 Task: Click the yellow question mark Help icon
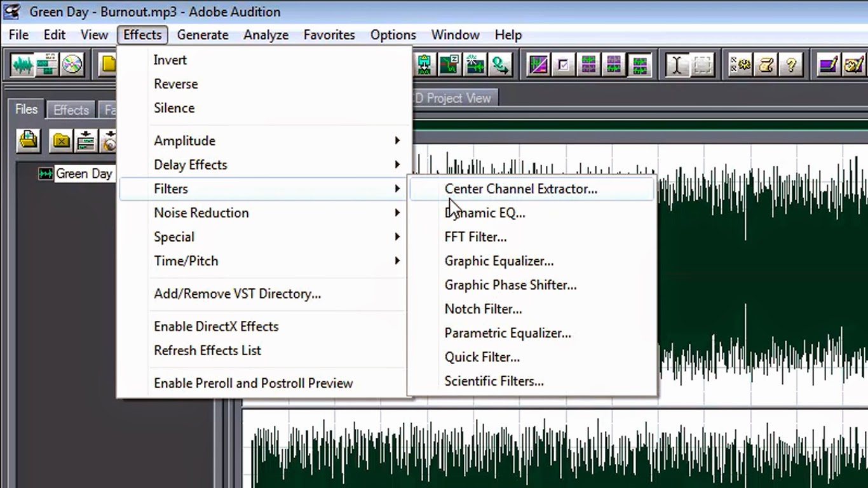[x=791, y=65]
